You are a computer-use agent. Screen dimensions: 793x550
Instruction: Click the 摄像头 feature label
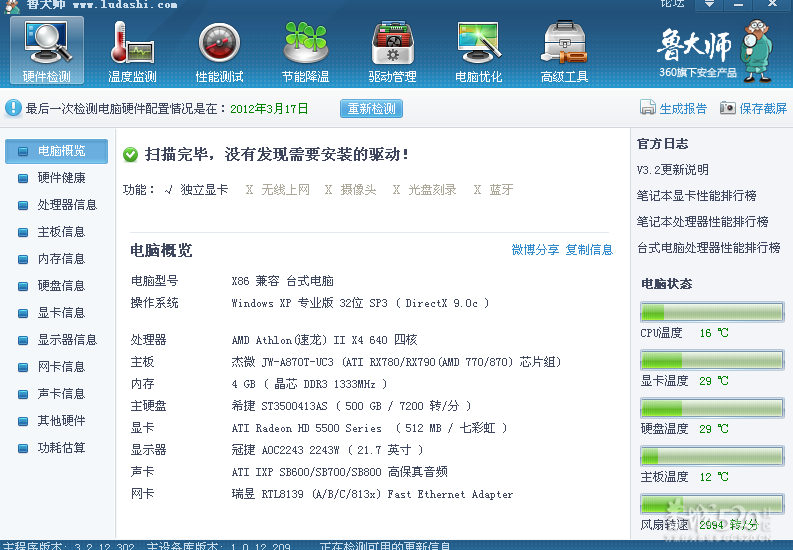[x=358, y=190]
